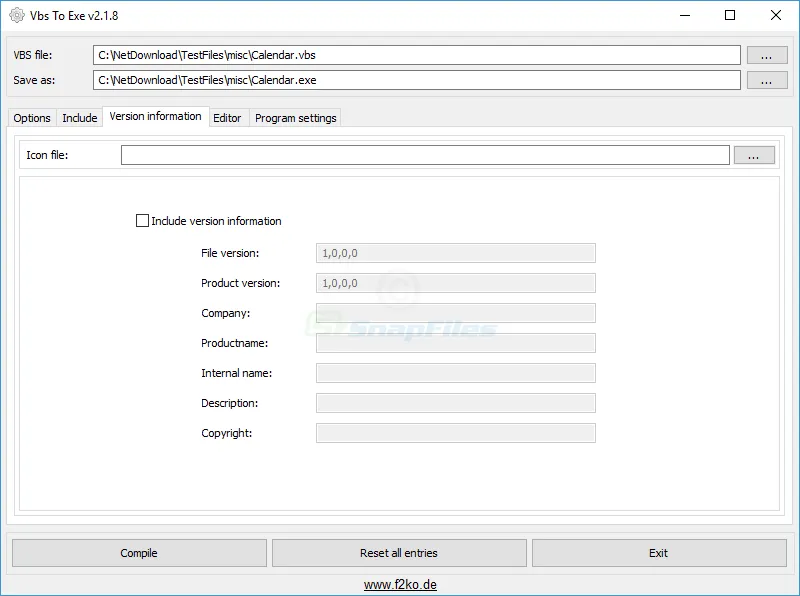The height and width of the screenshot is (596, 800).
Task: Click the Product version field
Action: point(456,283)
